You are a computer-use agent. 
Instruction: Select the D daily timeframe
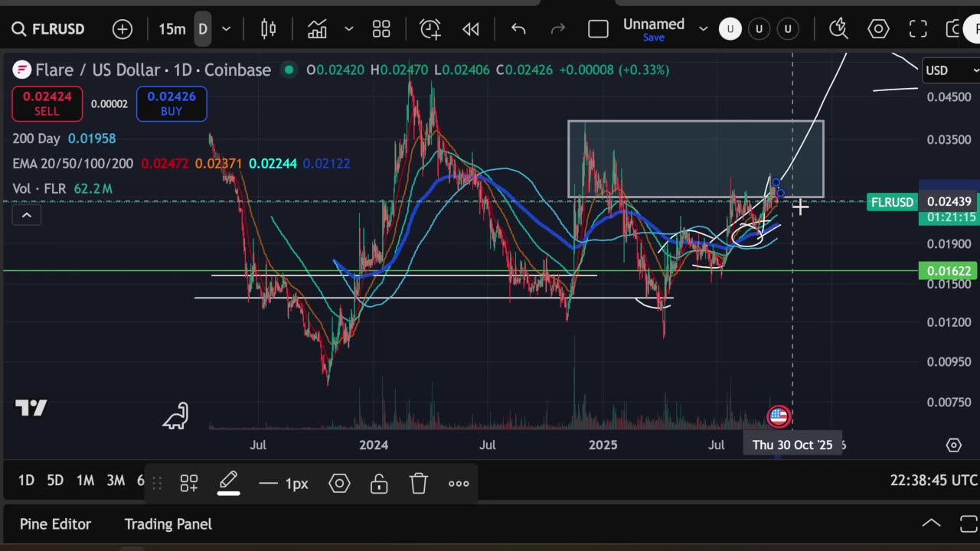click(203, 29)
